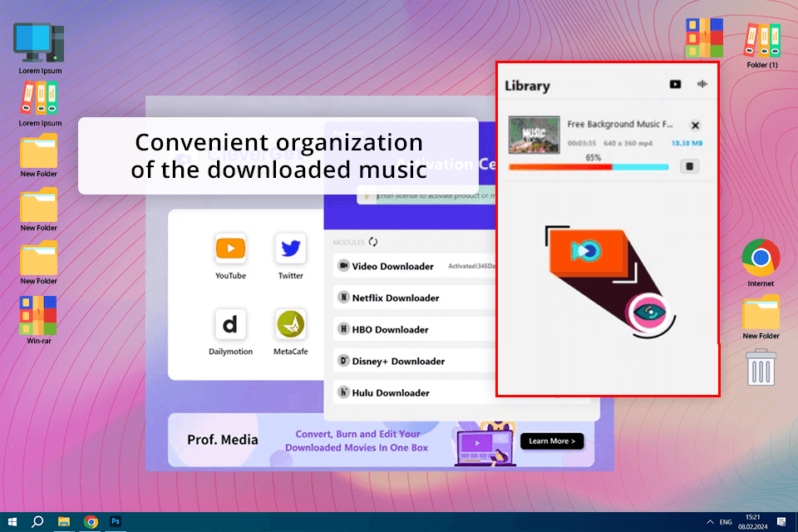This screenshot has width=798, height=532.
Task: Select Netflix Downloader module
Action: coord(415,298)
